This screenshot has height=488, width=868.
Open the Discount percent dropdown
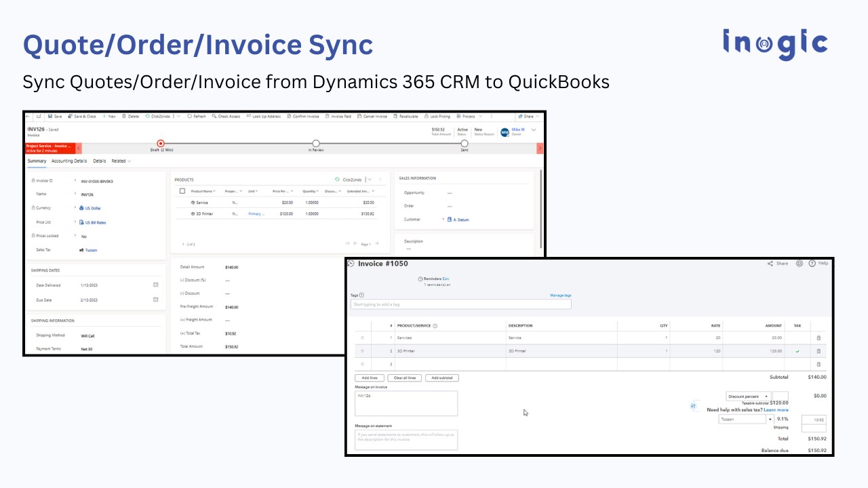(748, 396)
